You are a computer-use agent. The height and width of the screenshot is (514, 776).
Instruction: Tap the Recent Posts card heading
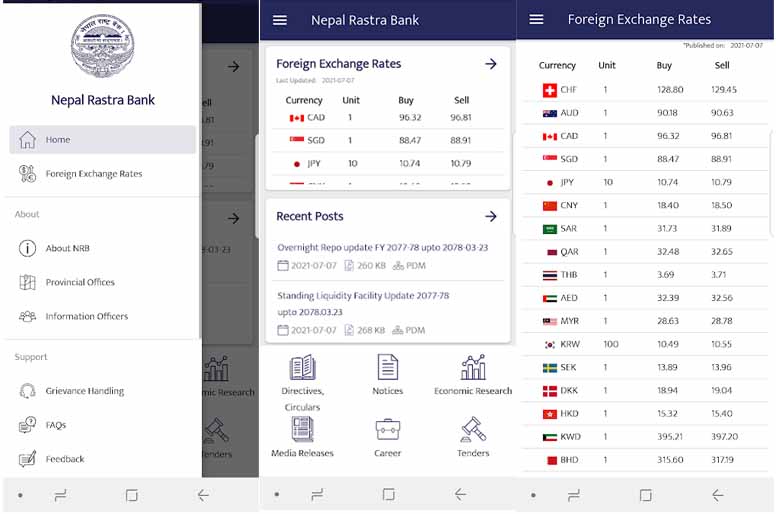[310, 216]
